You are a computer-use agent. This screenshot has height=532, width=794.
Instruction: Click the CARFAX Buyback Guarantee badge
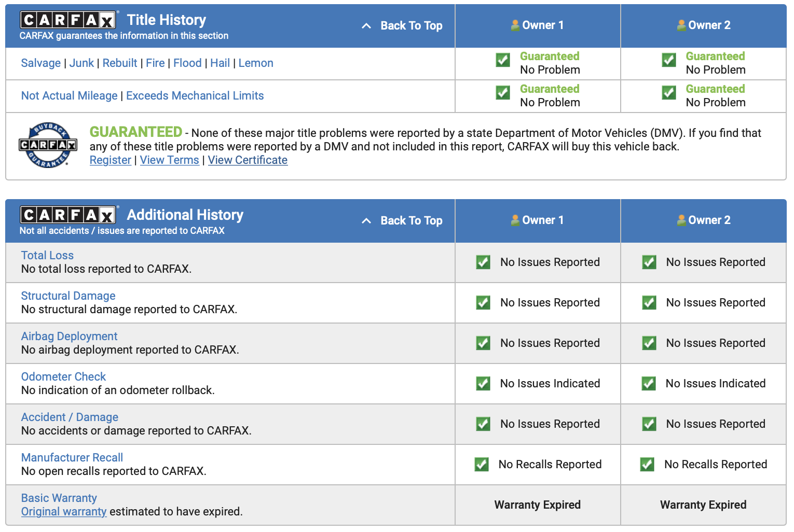(x=48, y=146)
